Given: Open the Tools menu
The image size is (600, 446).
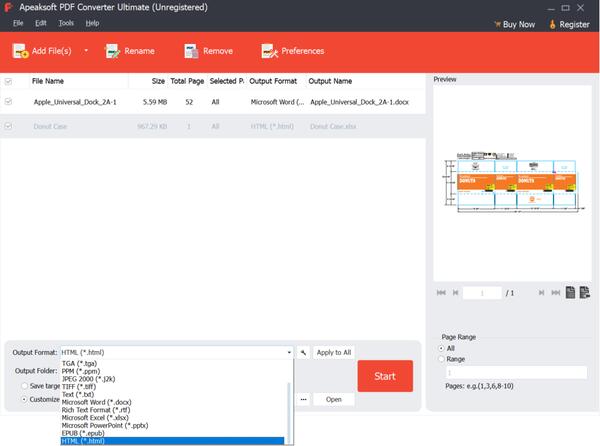Looking at the screenshot, I should click(65, 22).
